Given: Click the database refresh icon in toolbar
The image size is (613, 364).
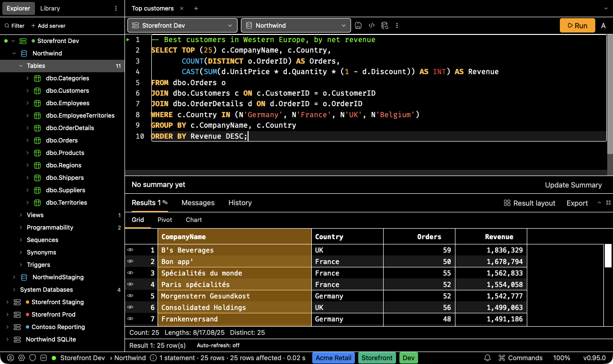Looking at the screenshot, I should coord(384,25).
